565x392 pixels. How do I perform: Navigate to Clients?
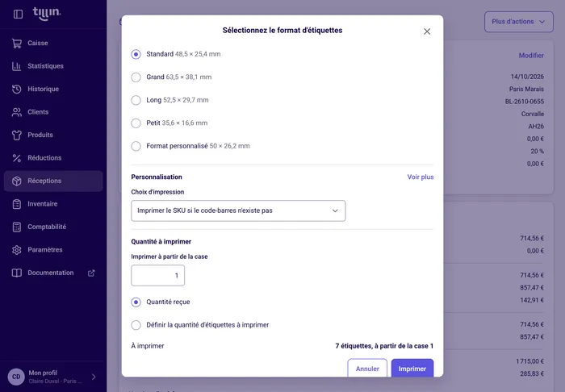53,112
